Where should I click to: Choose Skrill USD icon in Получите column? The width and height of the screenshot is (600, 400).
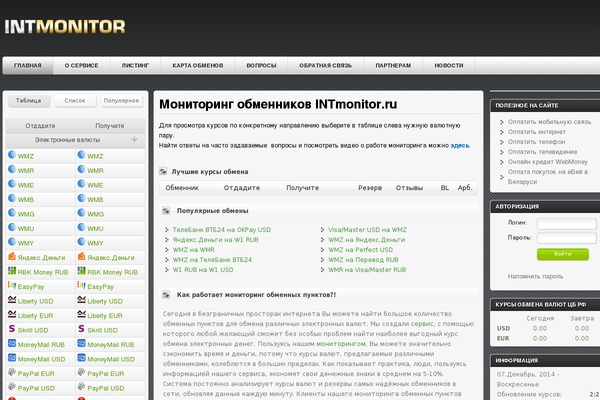click(x=81, y=329)
